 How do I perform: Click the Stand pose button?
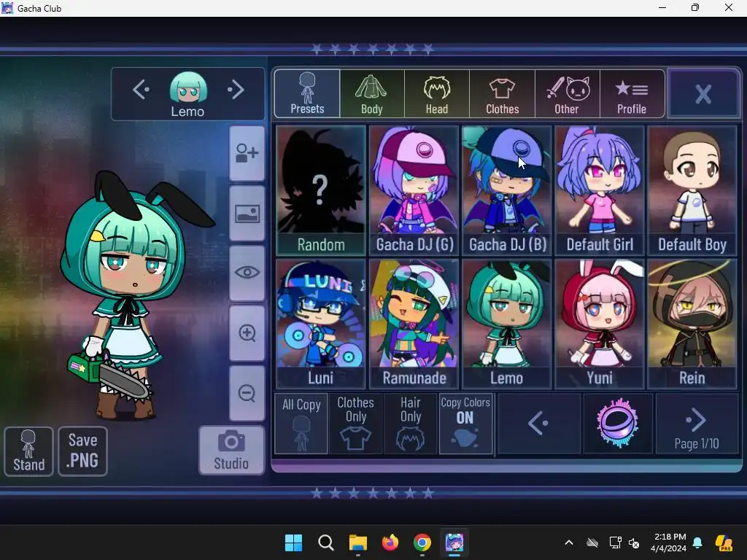[x=28, y=451]
